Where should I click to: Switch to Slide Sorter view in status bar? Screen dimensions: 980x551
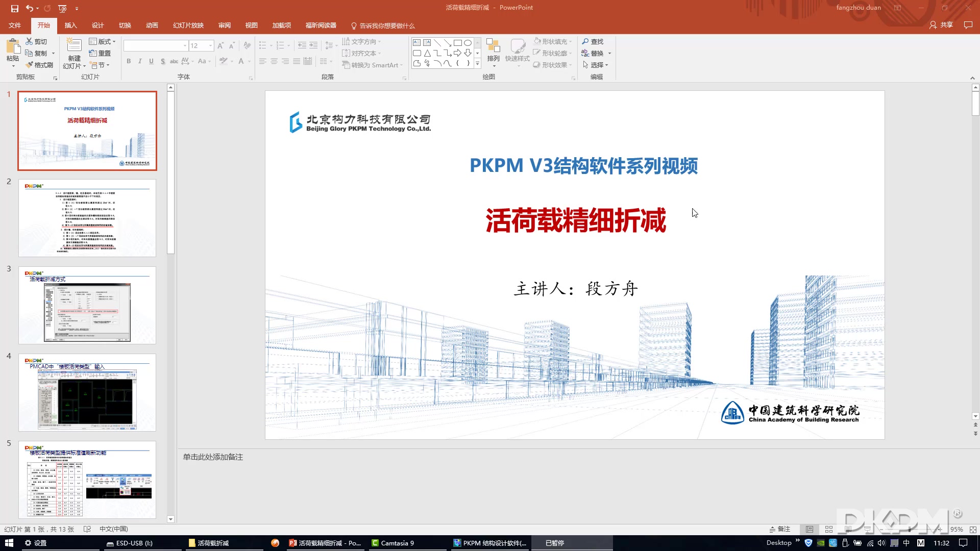pyautogui.click(x=829, y=530)
